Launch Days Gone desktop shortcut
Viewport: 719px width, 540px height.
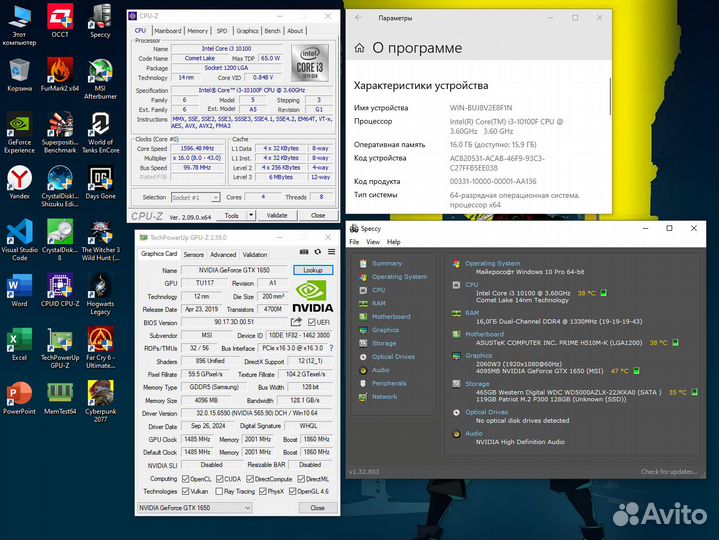point(100,182)
